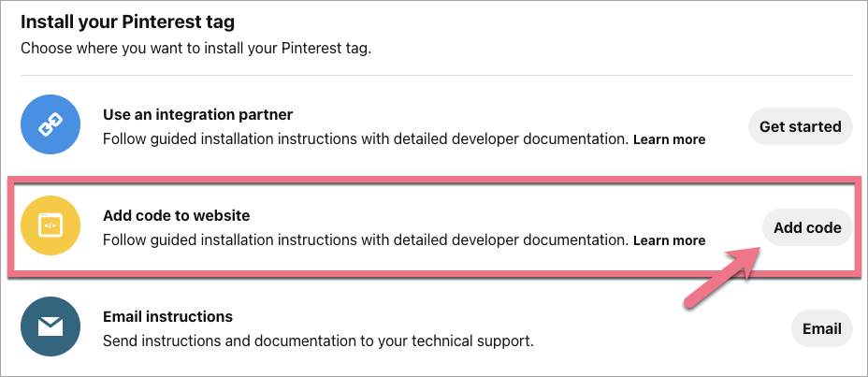Select the 'Email instructions' title
This screenshot has height=377, width=868.
click(167, 316)
